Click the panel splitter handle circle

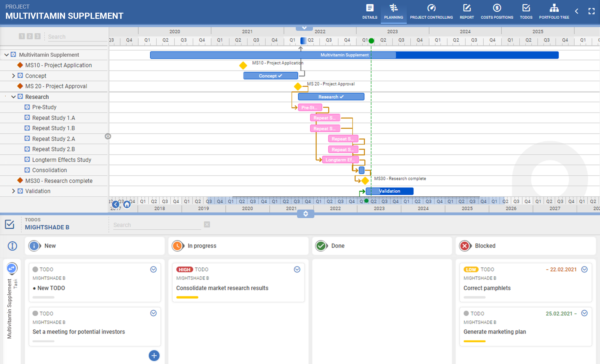108,136
